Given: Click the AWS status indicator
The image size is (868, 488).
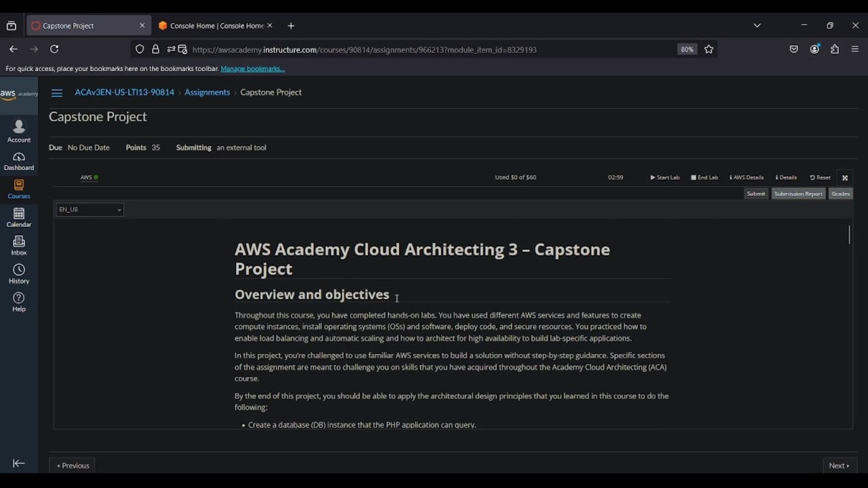Looking at the screenshot, I should [x=89, y=178].
